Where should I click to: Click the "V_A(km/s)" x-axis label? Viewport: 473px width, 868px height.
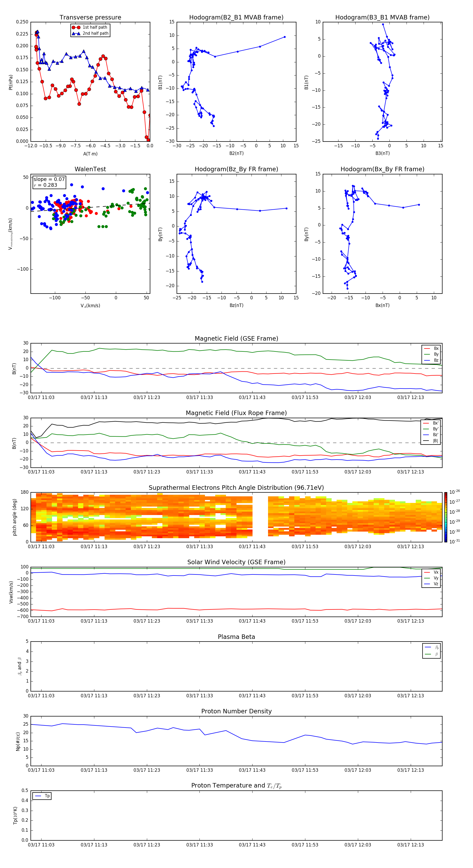tap(90, 306)
